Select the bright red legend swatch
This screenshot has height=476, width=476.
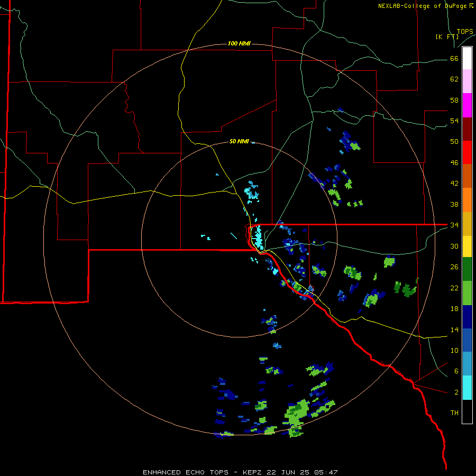[467, 152]
